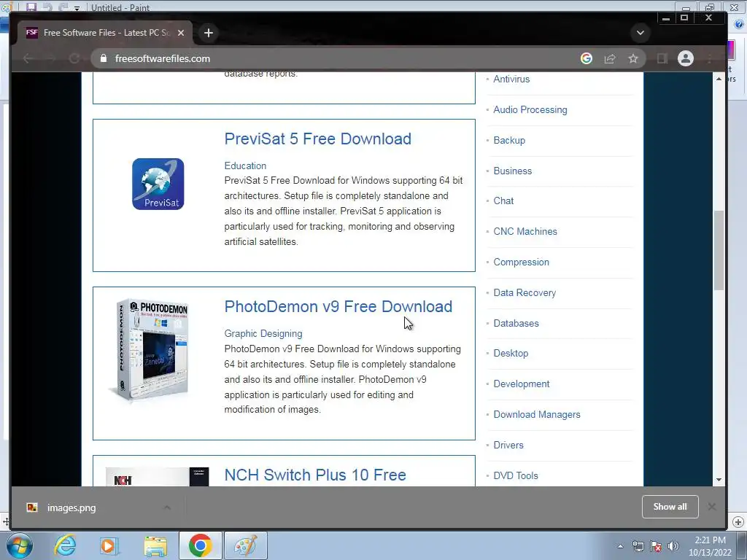
Task: Click the browser back arrow
Action: click(x=28, y=58)
